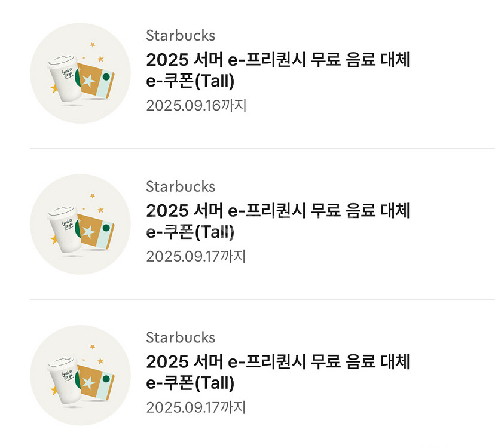This screenshot has width=495, height=448.
Task: Click the Starbucks label of the second coupon
Action: pyautogui.click(x=181, y=186)
